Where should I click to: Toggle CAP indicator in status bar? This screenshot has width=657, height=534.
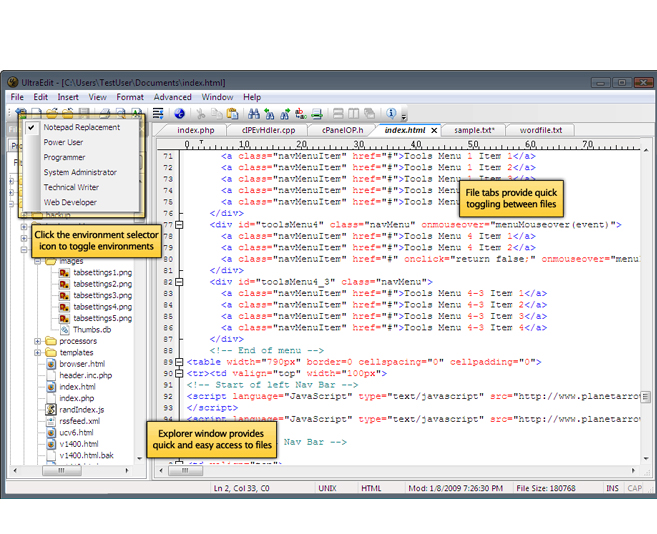pos(634,488)
